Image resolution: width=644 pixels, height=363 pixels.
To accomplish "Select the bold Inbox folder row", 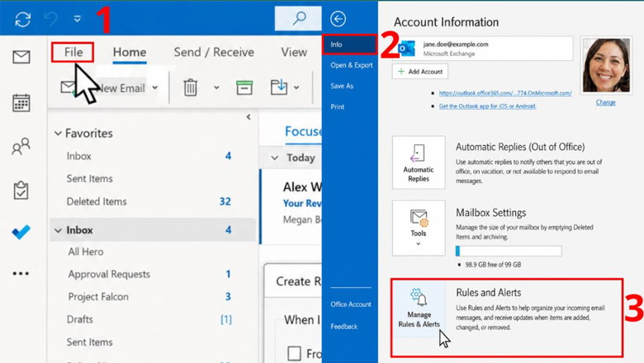I will point(153,230).
